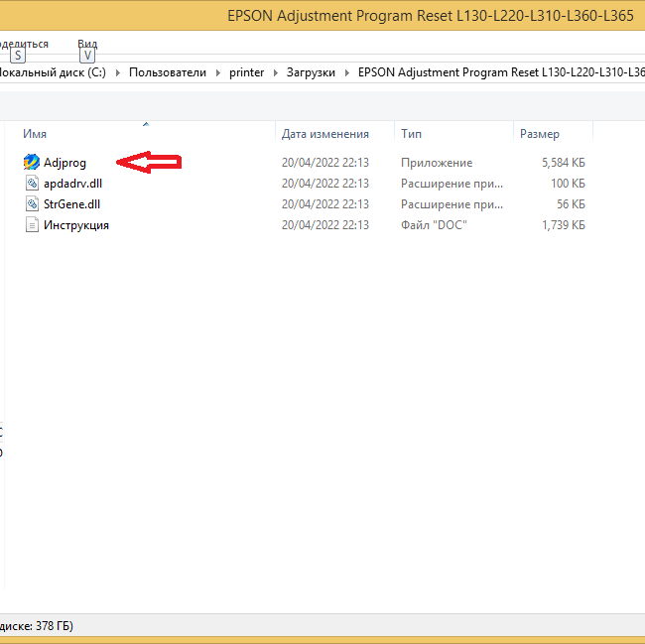Click the 56 КБ size value
Image resolution: width=645 pixels, height=644 pixels.
571,204
